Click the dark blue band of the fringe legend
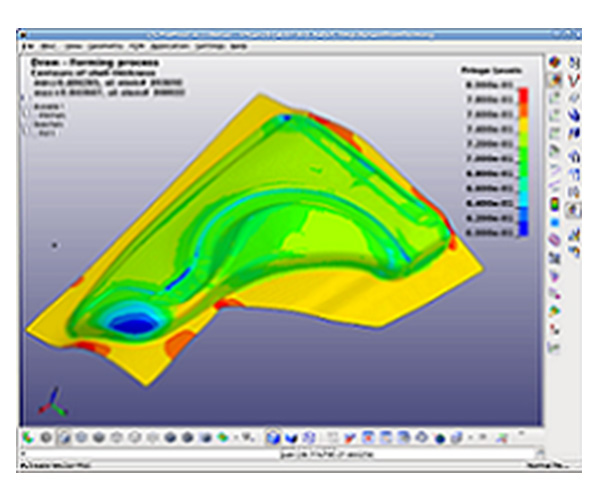Screen dimensions: 600x500 (x=523, y=228)
